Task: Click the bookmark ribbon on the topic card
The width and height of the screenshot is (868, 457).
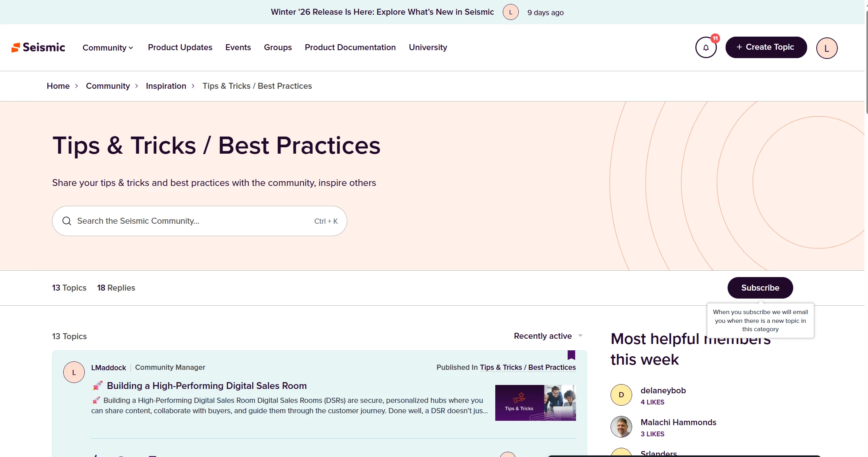Action: click(x=571, y=355)
